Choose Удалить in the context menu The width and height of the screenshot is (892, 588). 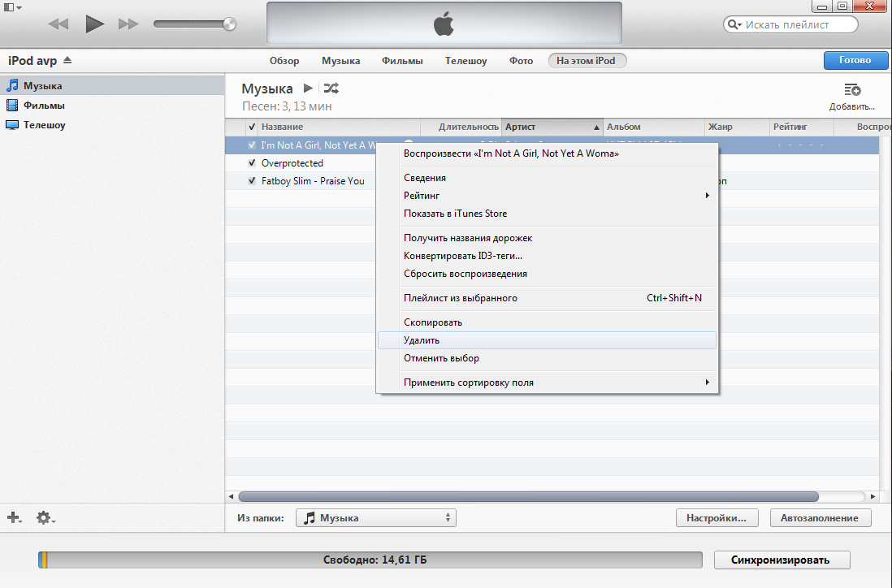(x=547, y=340)
